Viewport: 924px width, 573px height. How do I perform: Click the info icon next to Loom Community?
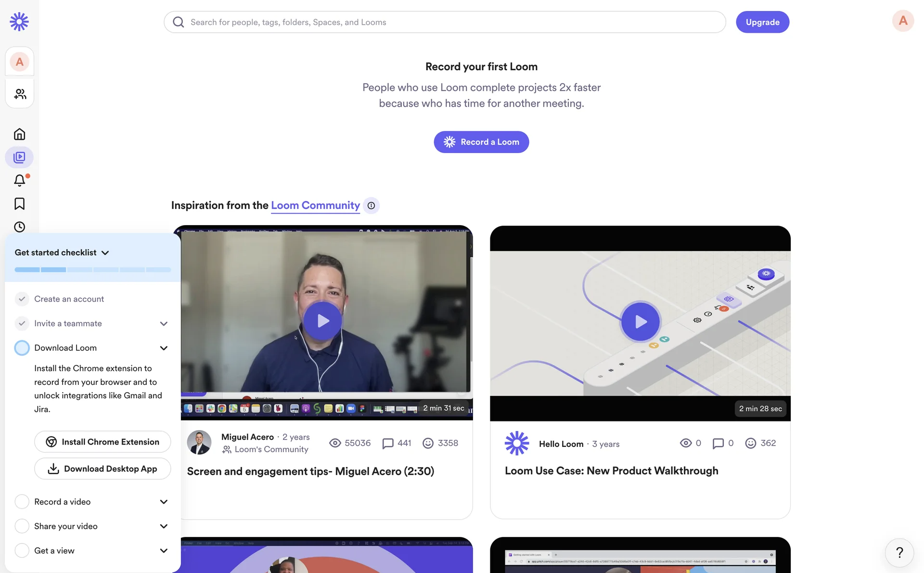[371, 205]
